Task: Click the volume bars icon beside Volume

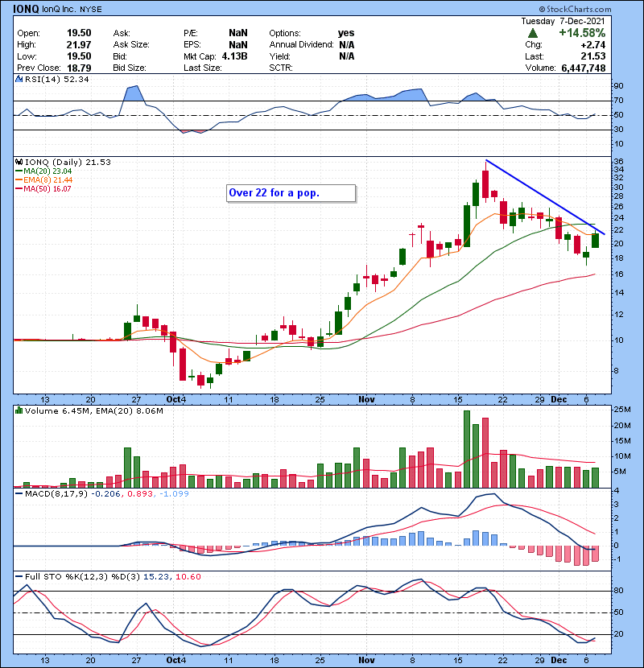Action: click(x=19, y=410)
